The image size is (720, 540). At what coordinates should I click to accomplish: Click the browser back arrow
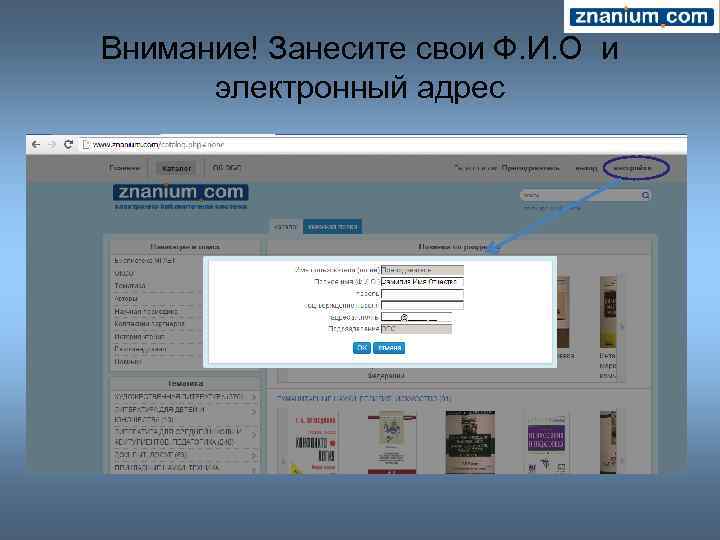(36, 145)
